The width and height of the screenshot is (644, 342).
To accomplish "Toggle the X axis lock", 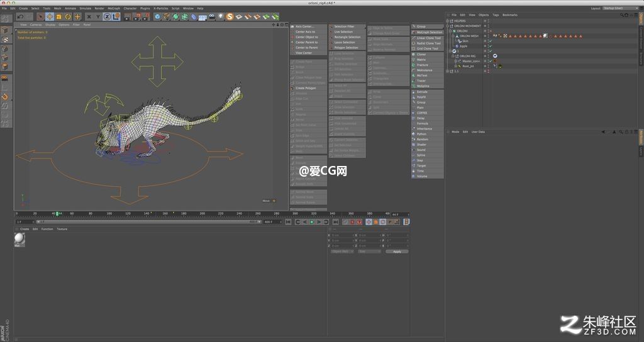I will 89,16.
